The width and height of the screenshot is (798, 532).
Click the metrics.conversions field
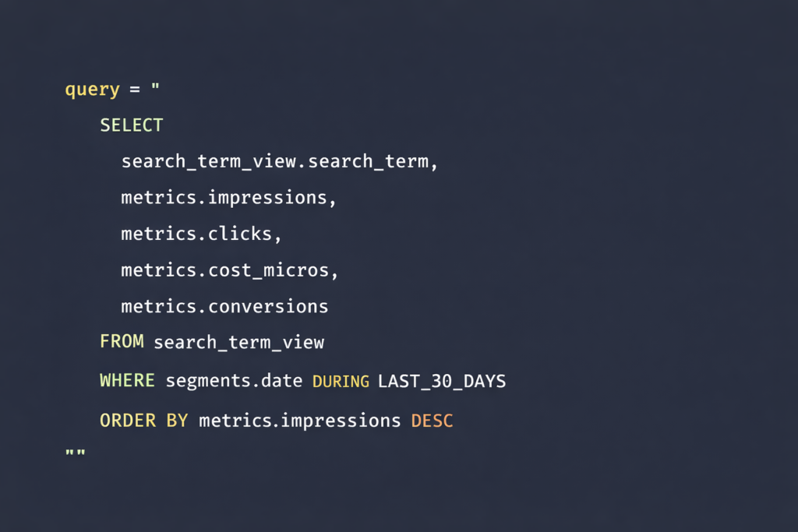click(x=224, y=306)
